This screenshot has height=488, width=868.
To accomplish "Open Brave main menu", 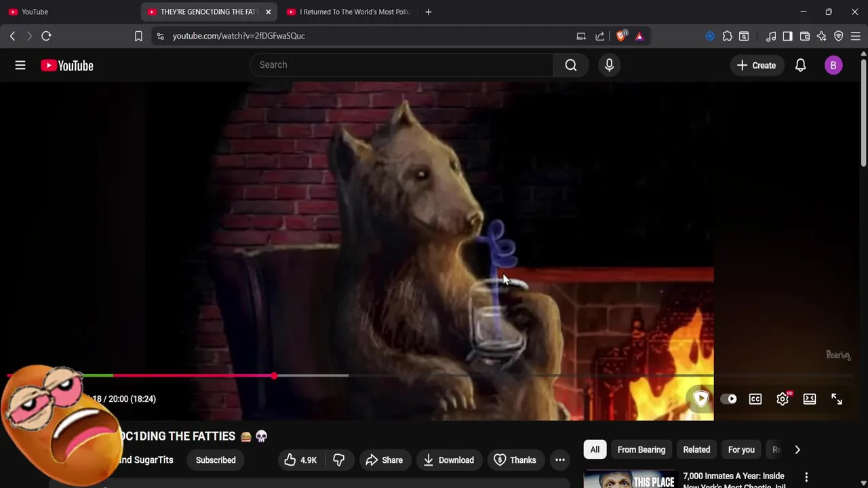I will coord(856,36).
